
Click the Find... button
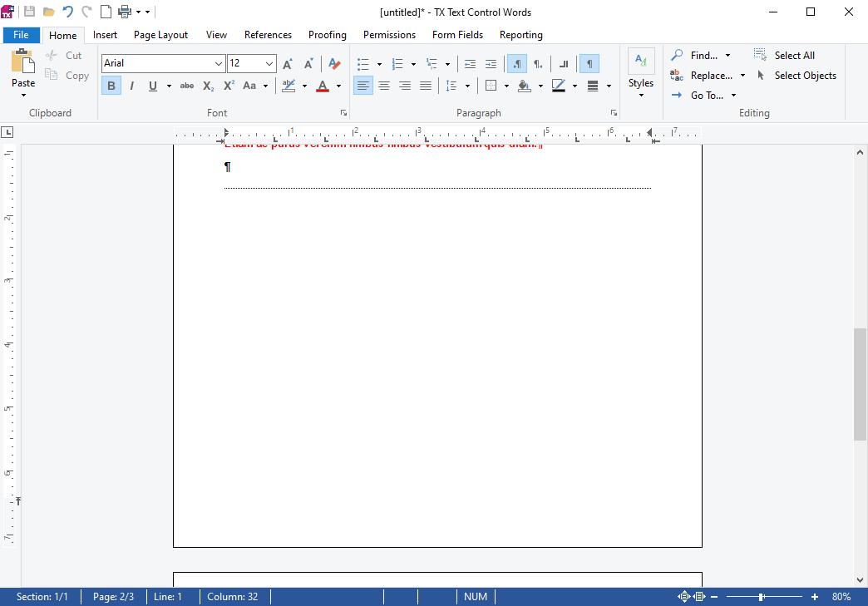click(x=694, y=56)
